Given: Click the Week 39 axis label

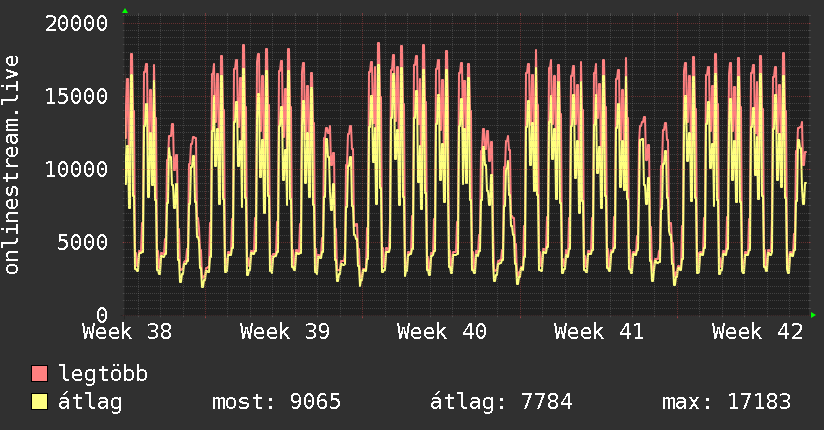Looking at the screenshot, I should pyautogui.click(x=285, y=332).
